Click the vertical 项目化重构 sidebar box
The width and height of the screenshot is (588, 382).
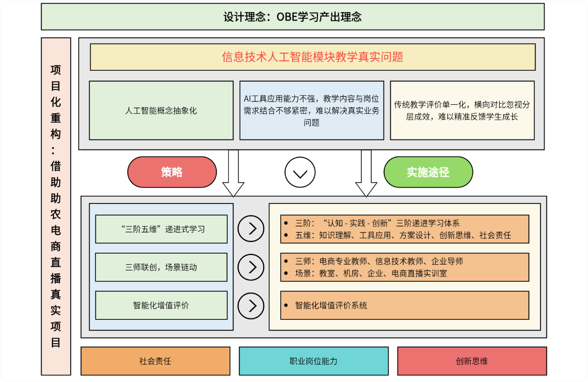click(x=56, y=206)
